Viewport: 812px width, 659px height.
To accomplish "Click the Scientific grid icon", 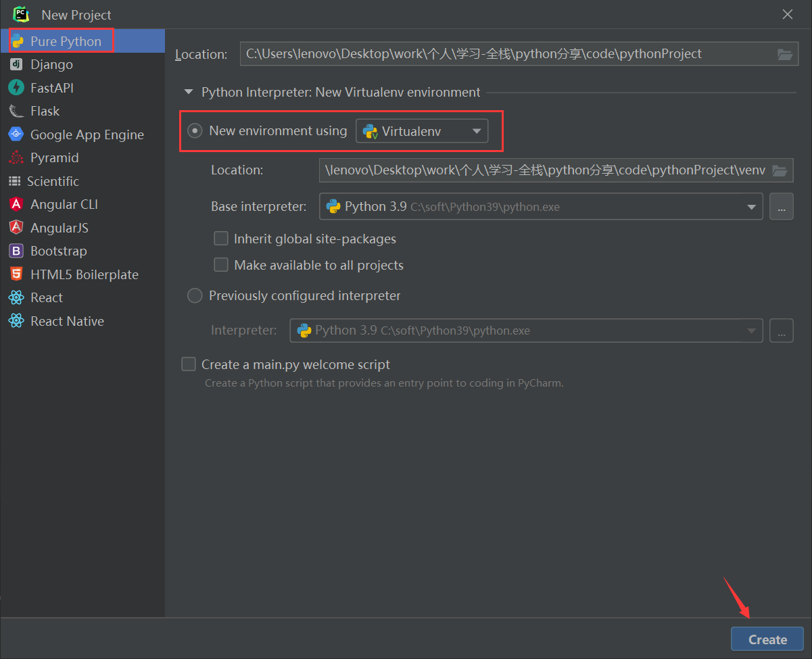I will pyautogui.click(x=14, y=181).
